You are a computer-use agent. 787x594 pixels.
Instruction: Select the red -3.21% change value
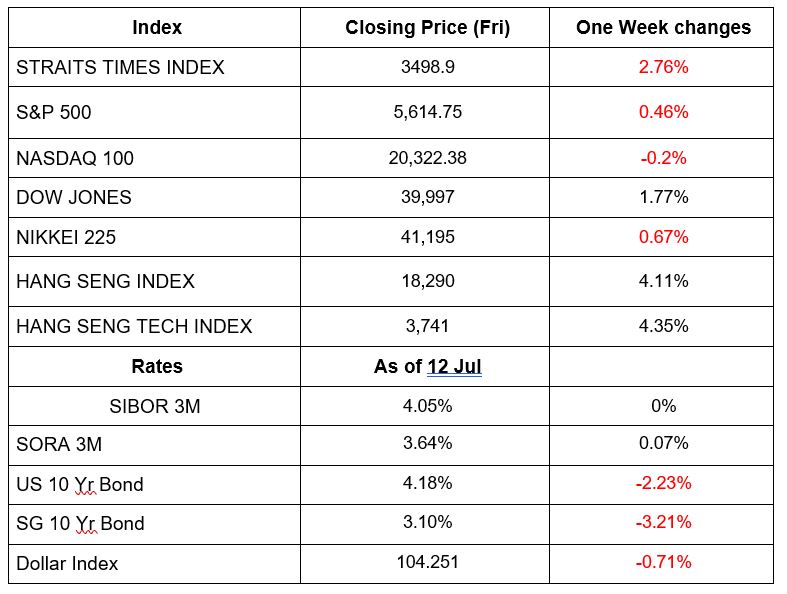663,524
